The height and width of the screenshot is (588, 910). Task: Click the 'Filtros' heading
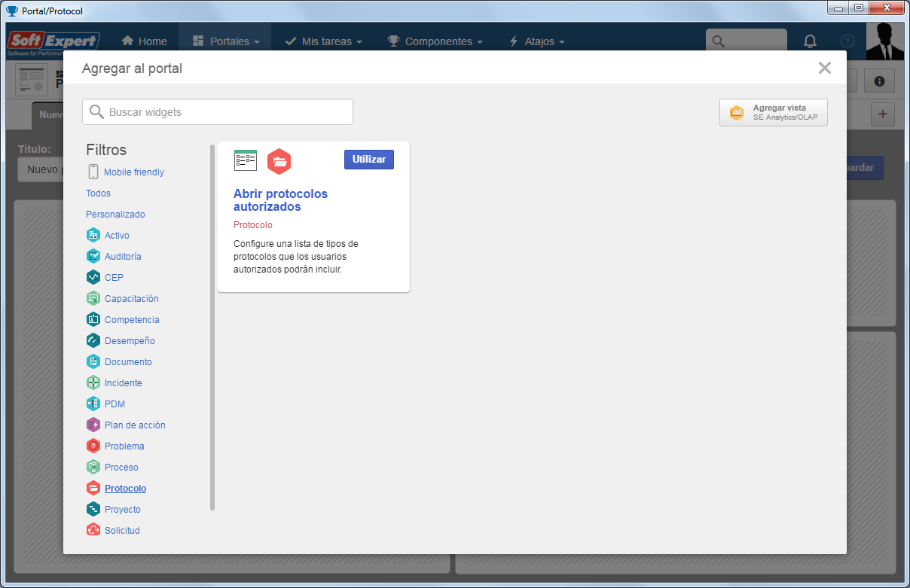click(106, 150)
